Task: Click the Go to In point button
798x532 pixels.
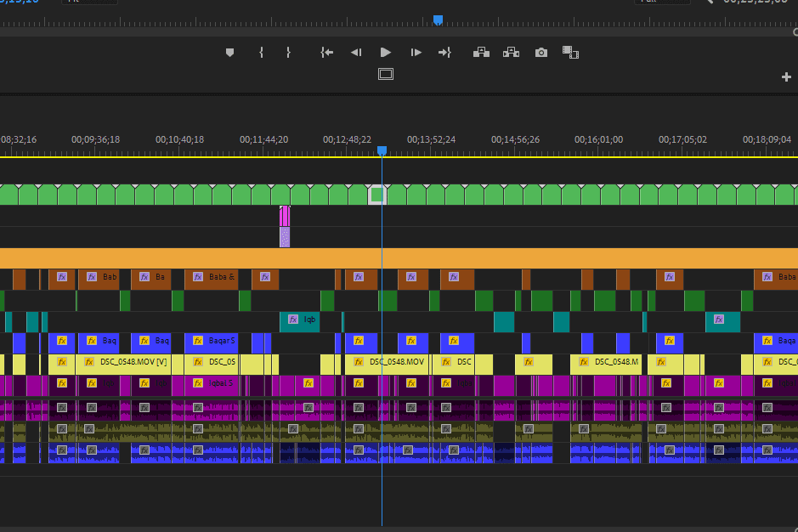Action: pyautogui.click(x=326, y=53)
